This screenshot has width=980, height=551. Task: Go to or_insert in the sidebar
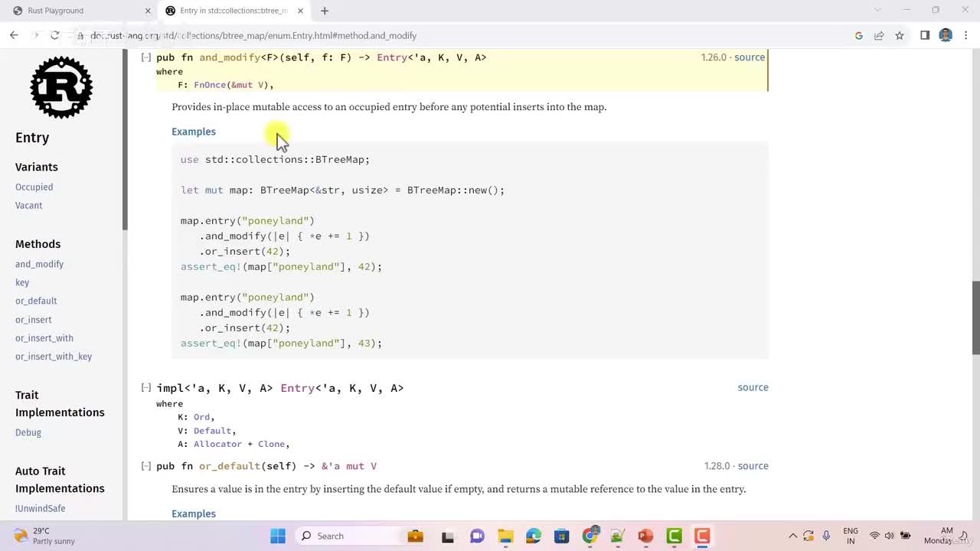tap(34, 320)
